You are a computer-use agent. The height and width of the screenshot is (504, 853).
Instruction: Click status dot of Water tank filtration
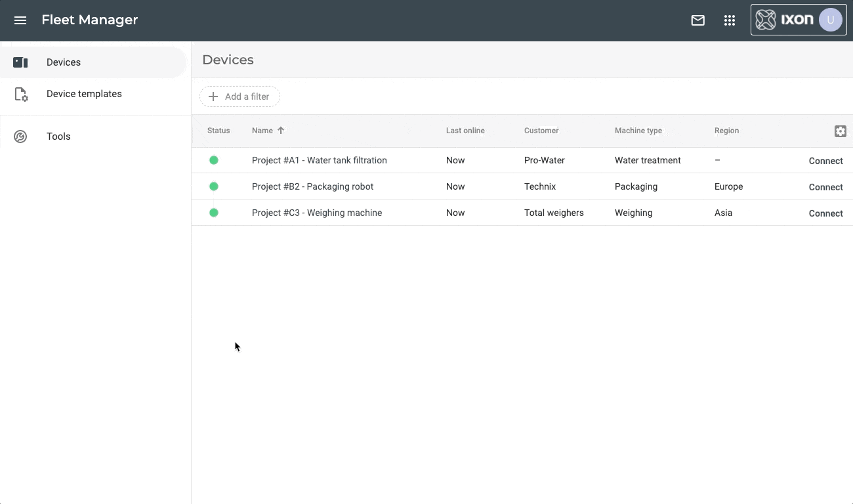214,160
